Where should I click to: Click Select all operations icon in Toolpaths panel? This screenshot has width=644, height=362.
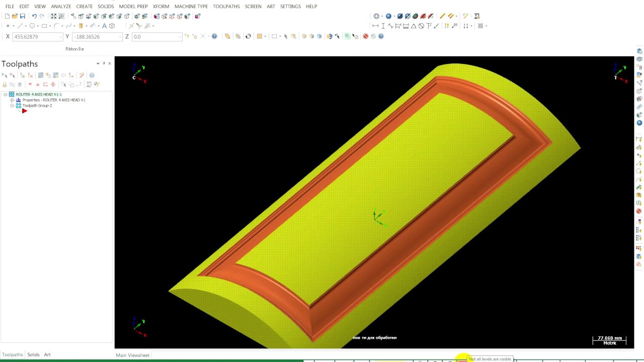[5, 75]
